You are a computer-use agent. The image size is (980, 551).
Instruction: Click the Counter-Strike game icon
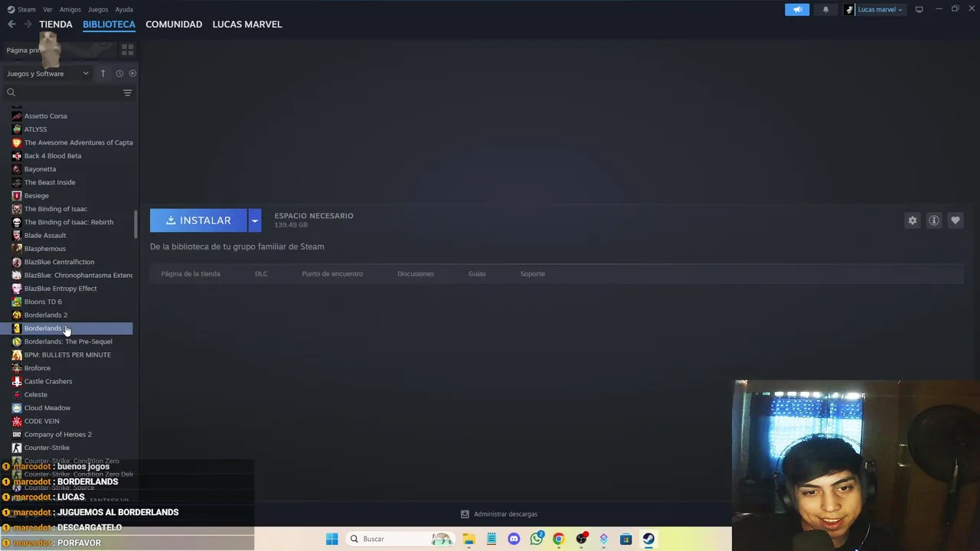click(17, 448)
